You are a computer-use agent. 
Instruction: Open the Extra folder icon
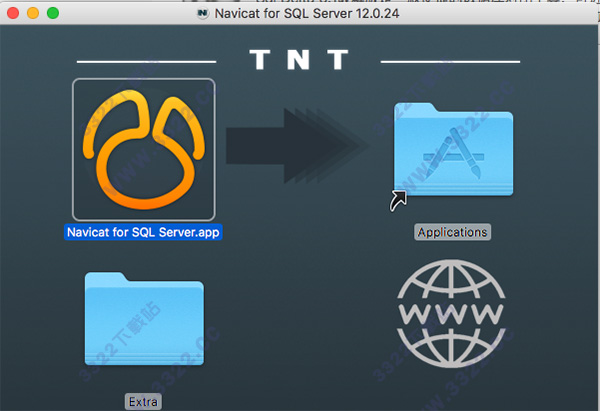click(x=144, y=319)
